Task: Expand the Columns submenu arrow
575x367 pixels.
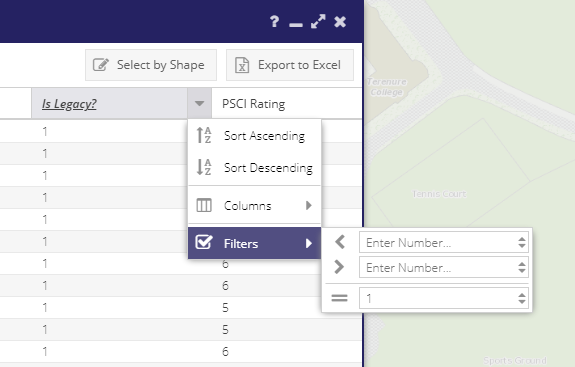Action: (x=309, y=205)
